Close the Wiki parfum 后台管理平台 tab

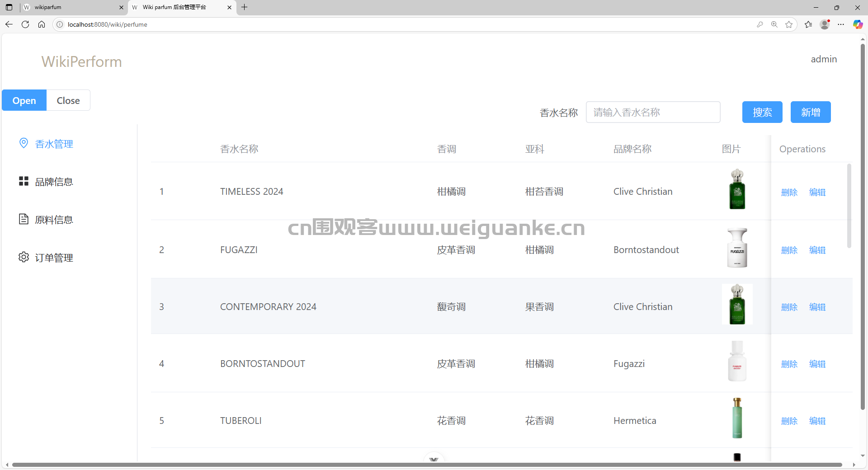coord(229,7)
